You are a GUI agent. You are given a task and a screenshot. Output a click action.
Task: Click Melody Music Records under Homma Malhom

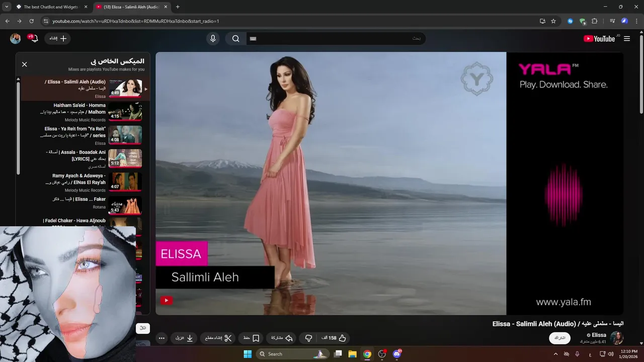click(85, 120)
